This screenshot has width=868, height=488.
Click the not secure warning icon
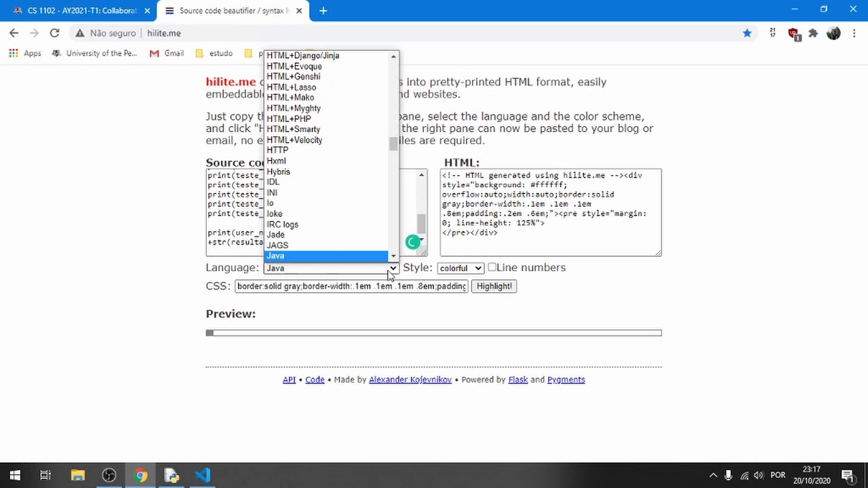click(x=80, y=33)
